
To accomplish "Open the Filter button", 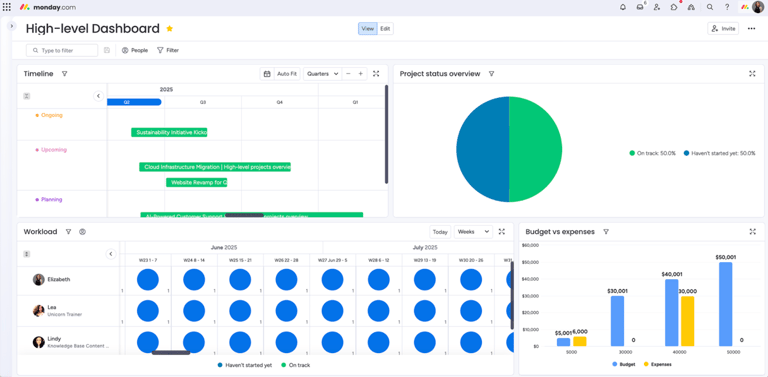I will click(168, 50).
